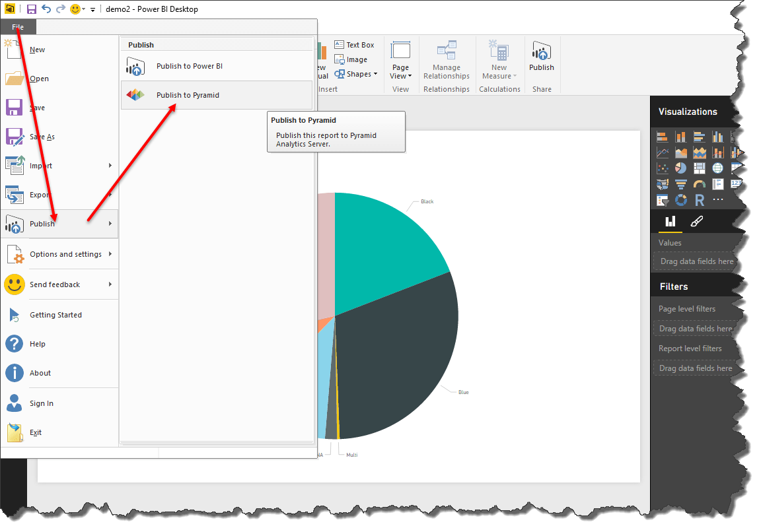This screenshot has height=532, width=761.
Task: Click the Publish button in Share group
Action: pos(542,57)
